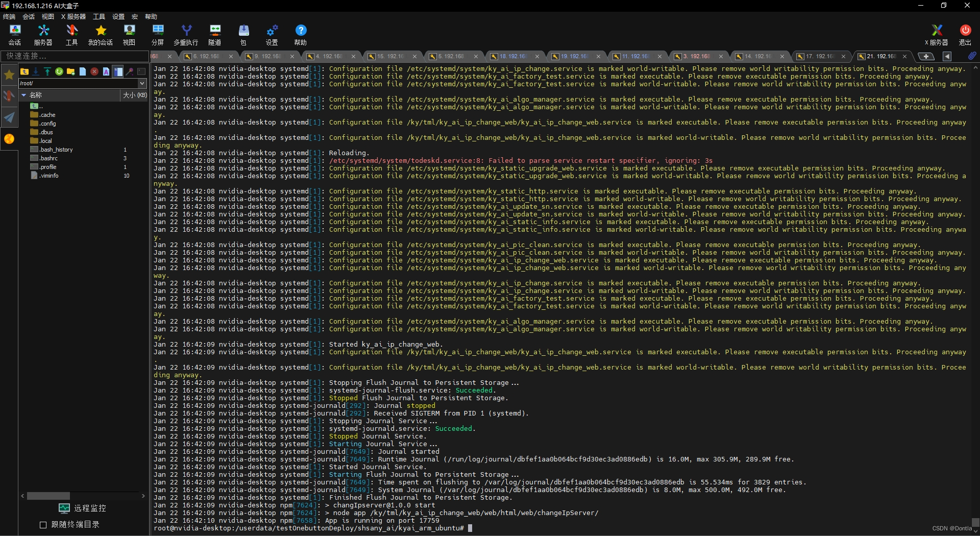Viewport: 980px width, 536px height.
Task: Click the Split (分屏) toolbar icon
Action: [x=158, y=35]
